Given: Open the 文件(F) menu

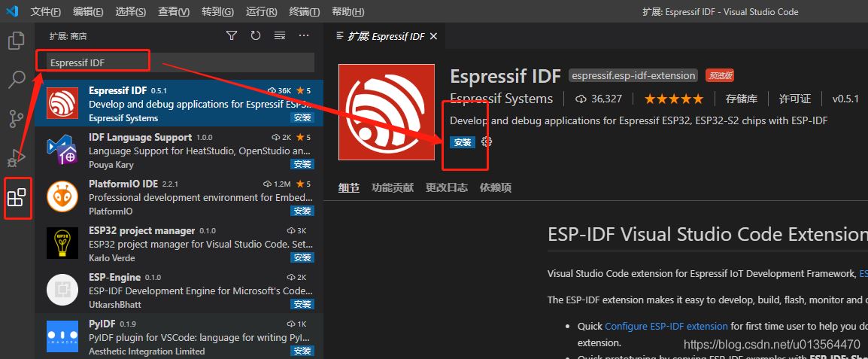Looking at the screenshot, I should coord(45,11).
